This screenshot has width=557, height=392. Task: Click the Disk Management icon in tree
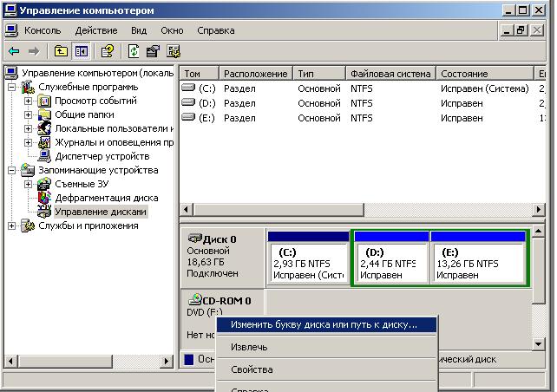(44, 212)
